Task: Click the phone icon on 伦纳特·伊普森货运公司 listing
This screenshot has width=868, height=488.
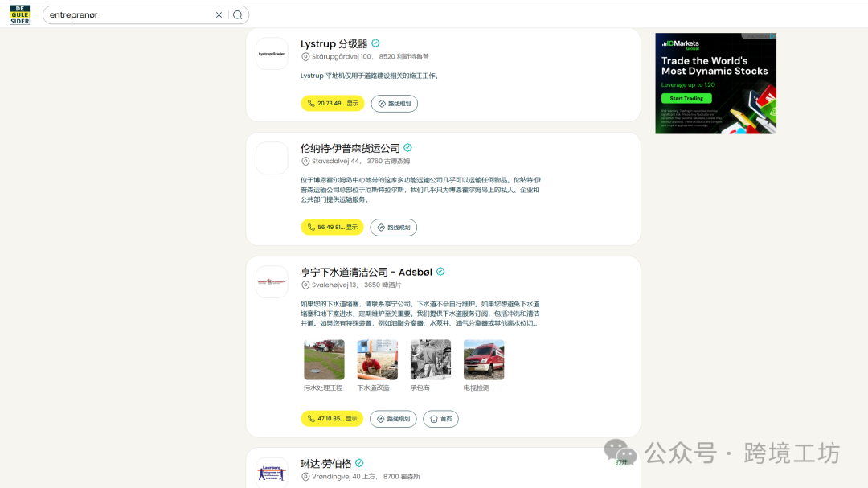Action: pos(310,227)
